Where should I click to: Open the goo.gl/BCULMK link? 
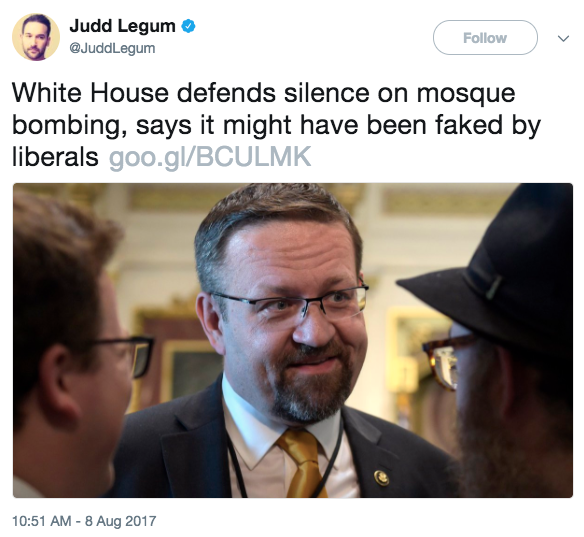210,157
